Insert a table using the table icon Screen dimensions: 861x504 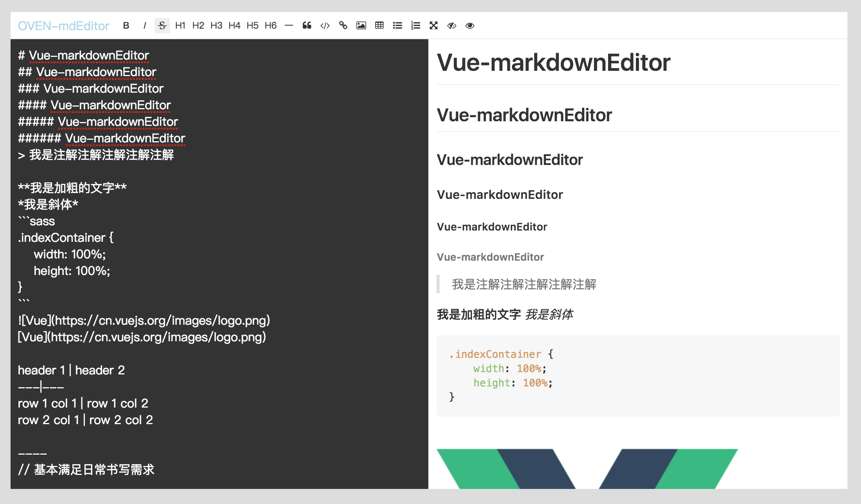(x=379, y=25)
